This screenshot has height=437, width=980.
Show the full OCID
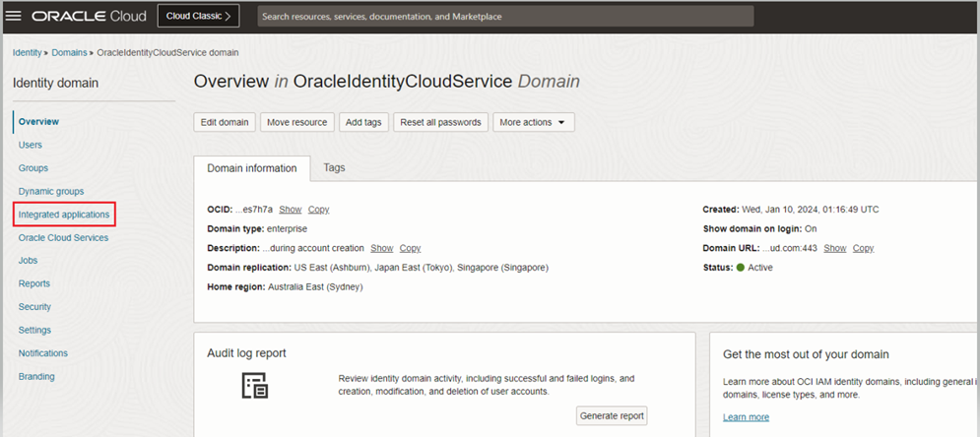pyautogui.click(x=290, y=210)
